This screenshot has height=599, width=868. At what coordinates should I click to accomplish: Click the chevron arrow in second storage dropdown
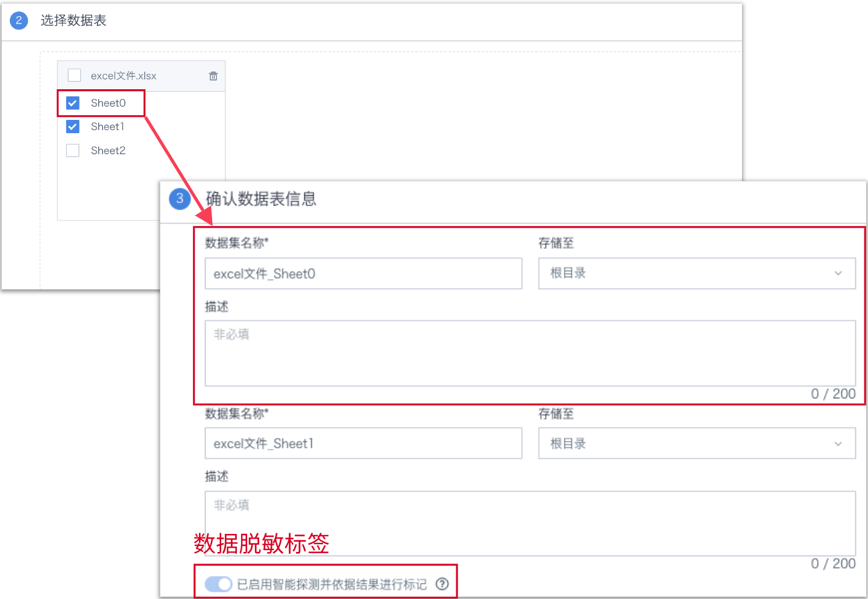click(838, 444)
